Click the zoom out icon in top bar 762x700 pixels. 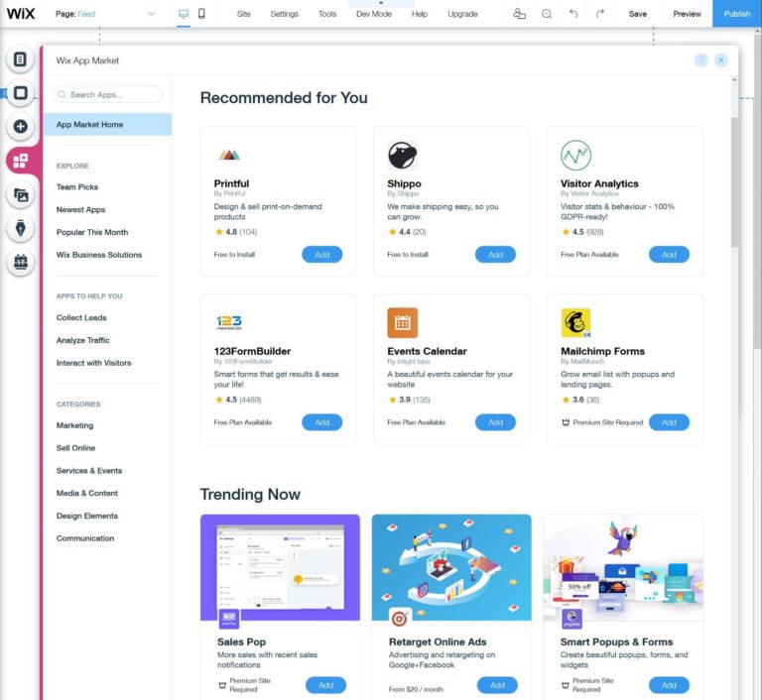(x=547, y=14)
